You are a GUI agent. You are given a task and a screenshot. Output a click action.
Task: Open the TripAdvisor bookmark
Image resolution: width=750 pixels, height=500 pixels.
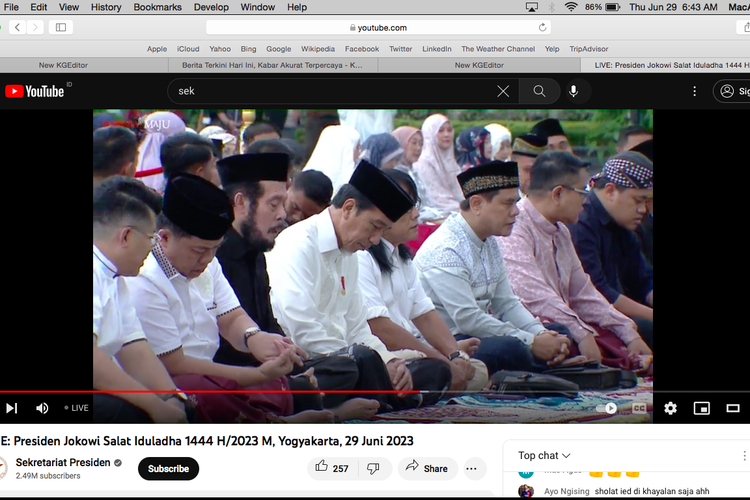(588, 49)
